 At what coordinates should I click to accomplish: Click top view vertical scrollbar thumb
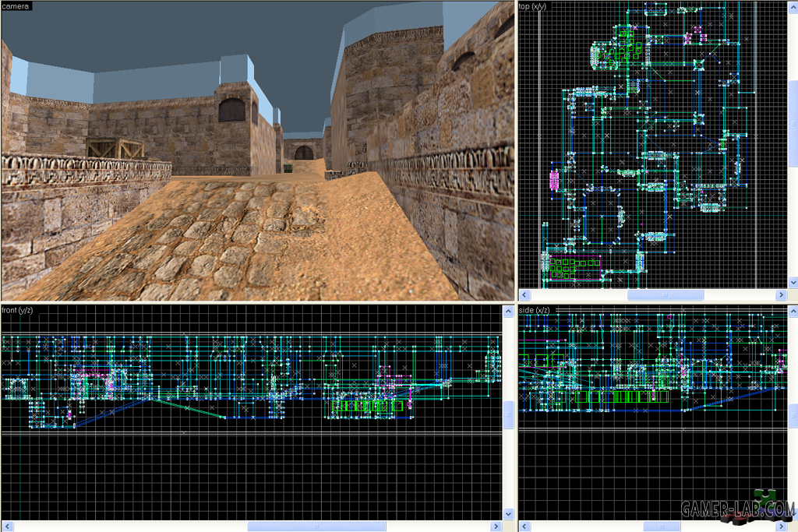[x=793, y=124]
